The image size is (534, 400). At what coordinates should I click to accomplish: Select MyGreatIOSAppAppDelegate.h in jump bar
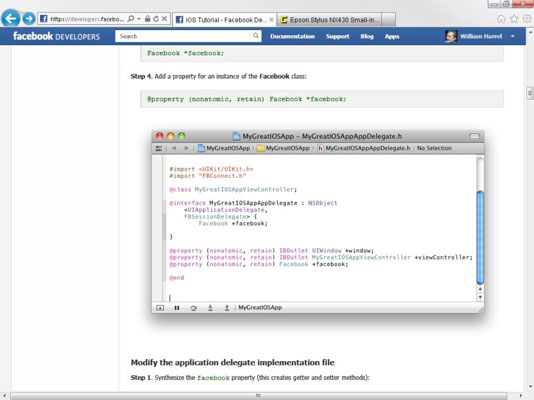point(364,148)
